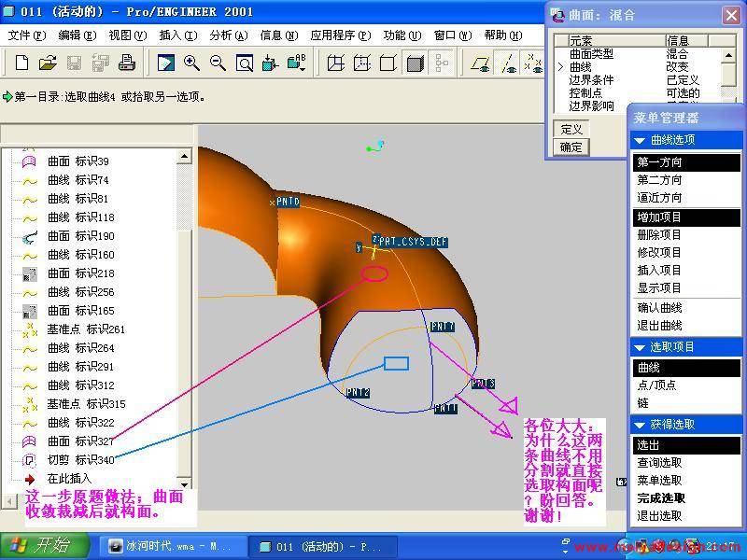Image resolution: width=747 pixels, height=560 pixels.
Task: Click the 定义 button in dialog
Action: pyautogui.click(x=571, y=130)
